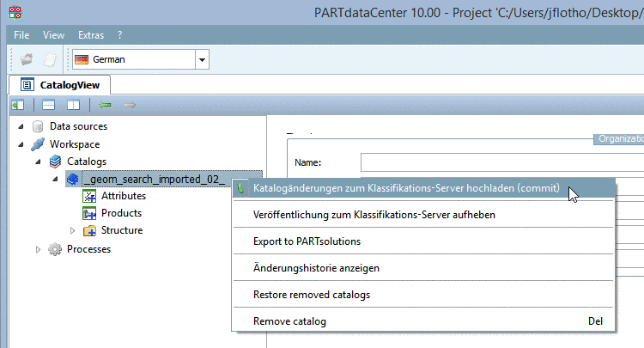Click the Catalogs stacked books icon
This screenshot has width=644, height=348.
click(56, 162)
